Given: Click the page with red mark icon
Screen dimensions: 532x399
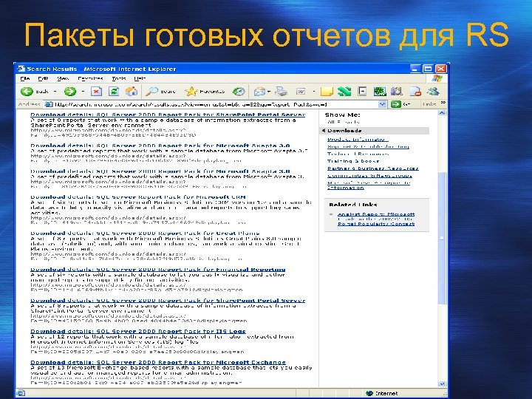Looking at the screenshot, I should [x=415, y=92].
